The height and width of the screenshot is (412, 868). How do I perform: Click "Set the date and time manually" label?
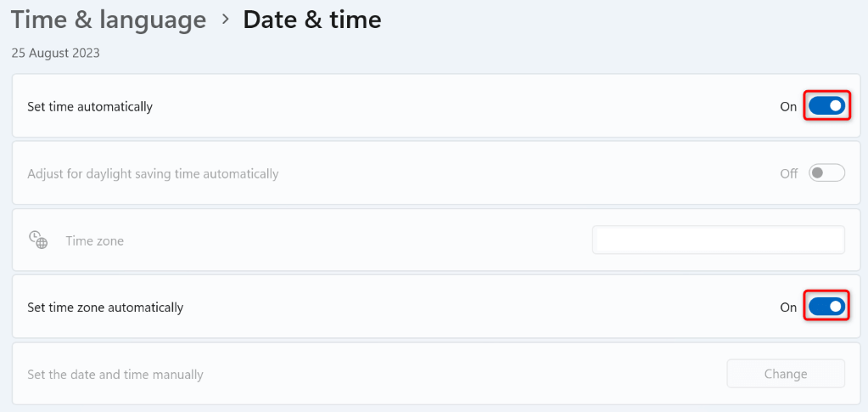[x=115, y=375]
